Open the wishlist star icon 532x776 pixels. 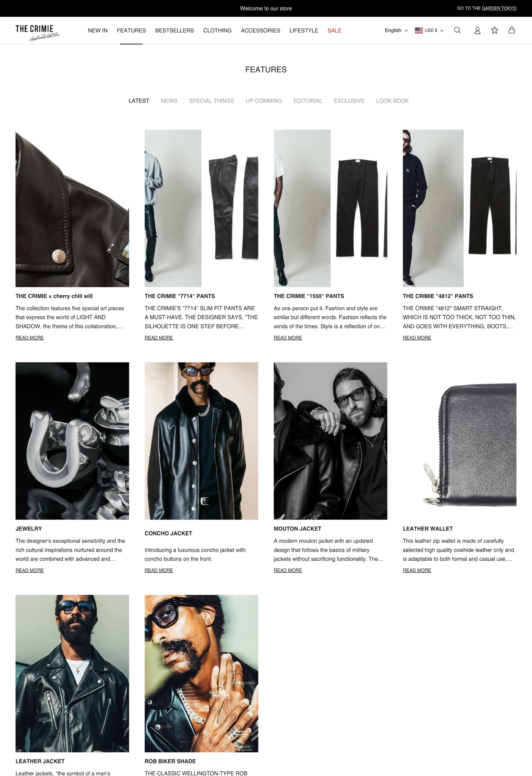(494, 30)
